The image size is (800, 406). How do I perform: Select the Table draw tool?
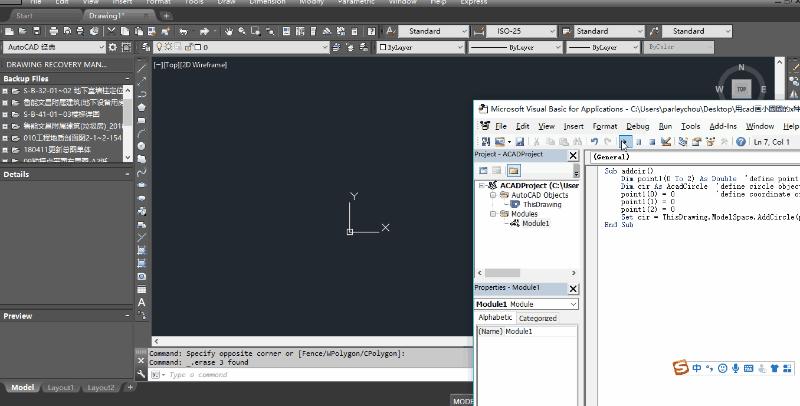(x=142, y=289)
